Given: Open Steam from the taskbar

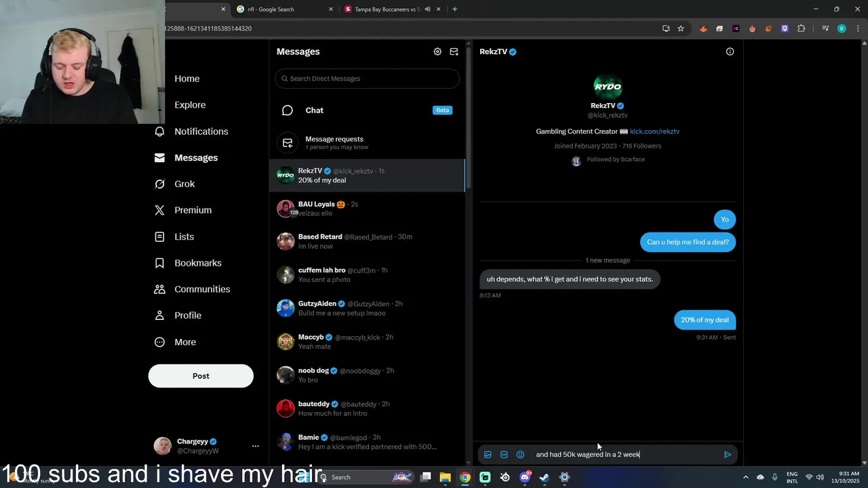Looking at the screenshot, I should coord(545,477).
